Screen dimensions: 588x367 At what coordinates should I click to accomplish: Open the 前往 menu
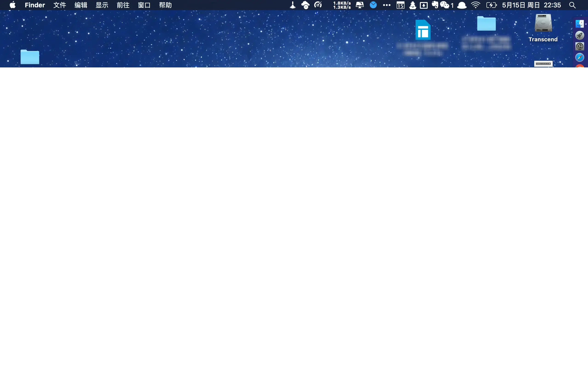click(123, 5)
